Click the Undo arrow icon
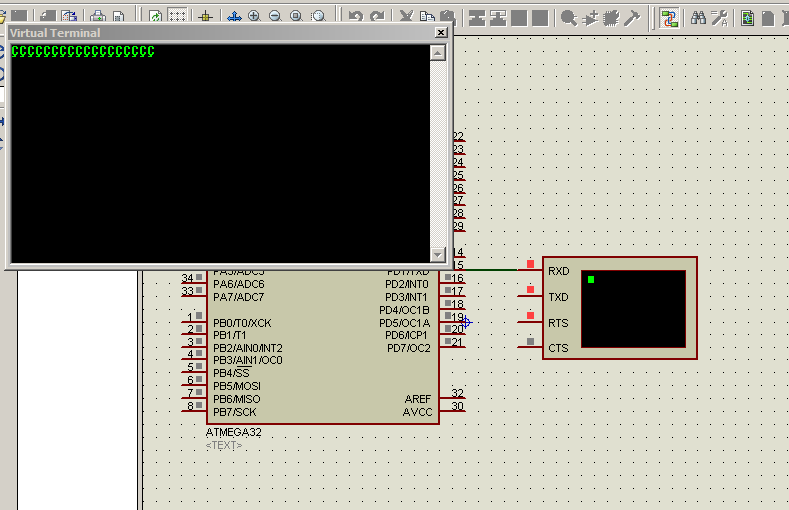Viewport: 789px width, 510px height. tap(355, 17)
